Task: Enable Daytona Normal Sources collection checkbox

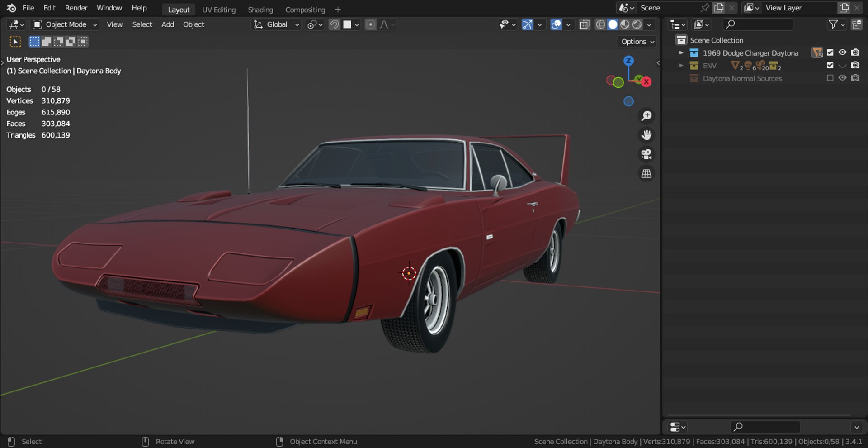Action: click(x=830, y=78)
